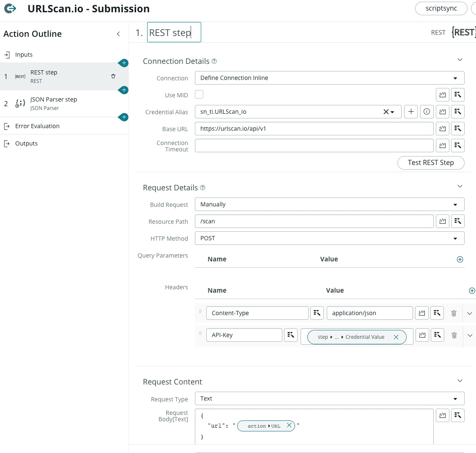Collapse the Request Content section

point(460,381)
